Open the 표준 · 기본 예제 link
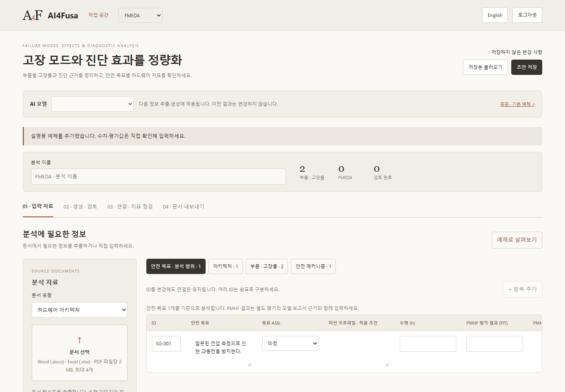This screenshot has height=392, width=565. pos(518,104)
